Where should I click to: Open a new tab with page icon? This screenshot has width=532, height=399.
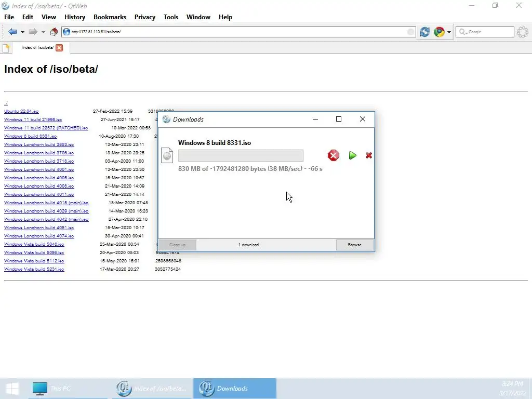point(6,48)
